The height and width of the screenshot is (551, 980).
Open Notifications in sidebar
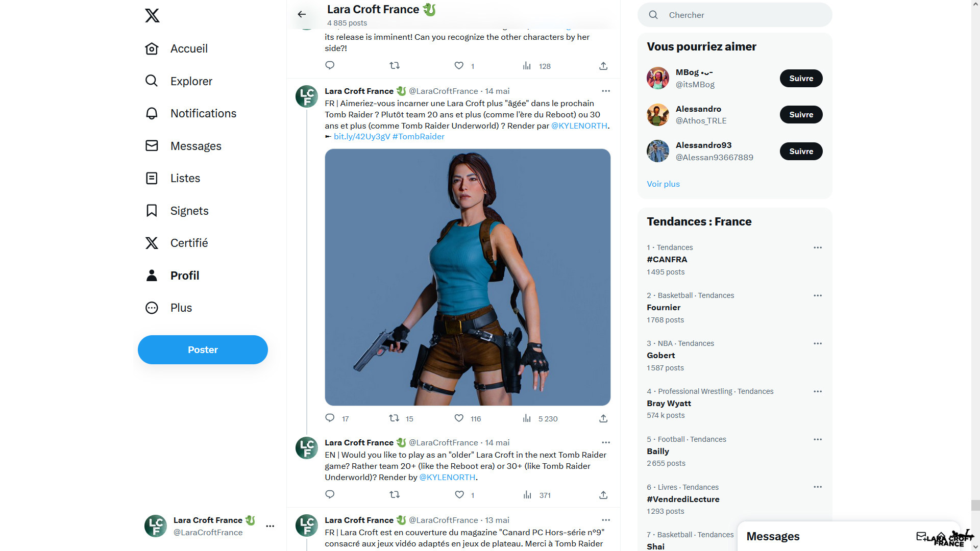[x=203, y=113]
